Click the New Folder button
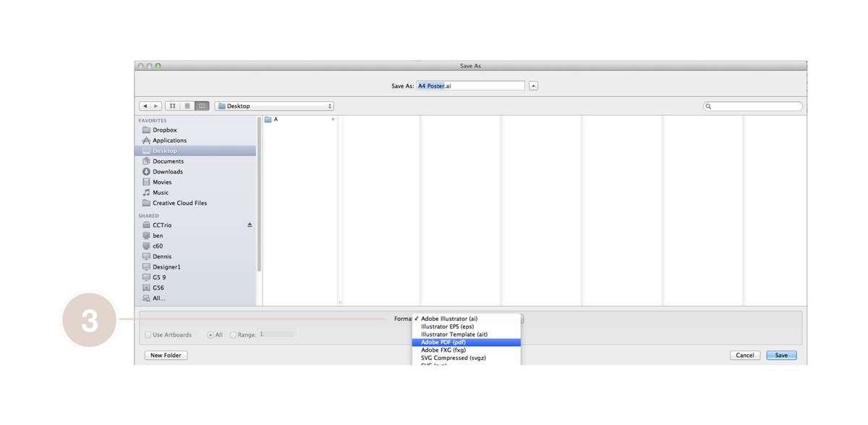 click(x=166, y=355)
